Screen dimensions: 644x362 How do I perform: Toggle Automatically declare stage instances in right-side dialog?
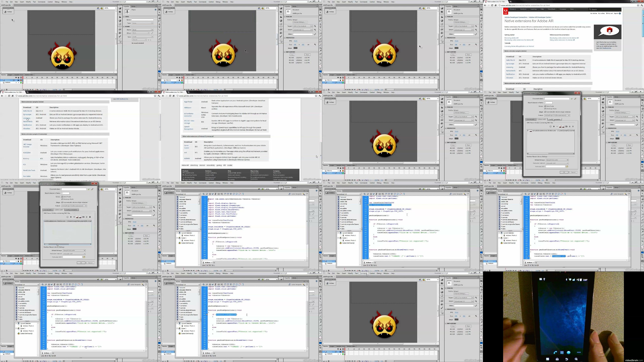point(545,112)
